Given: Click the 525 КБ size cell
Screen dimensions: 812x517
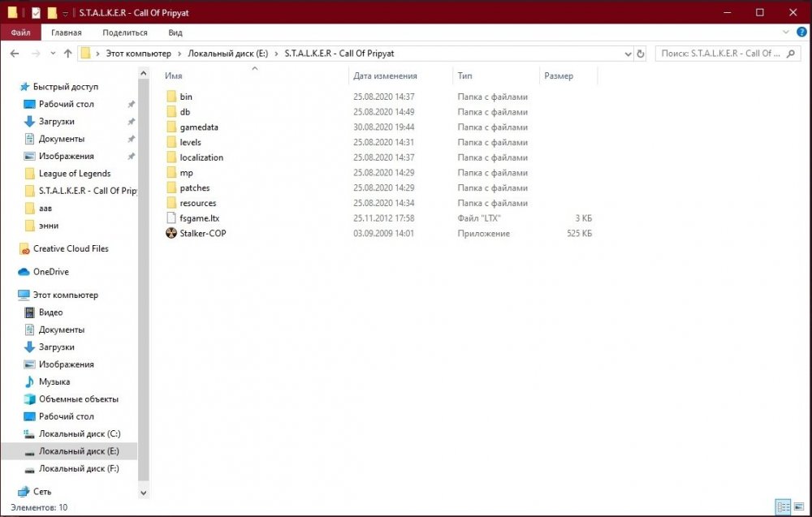Looking at the screenshot, I should tap(580, 234).
